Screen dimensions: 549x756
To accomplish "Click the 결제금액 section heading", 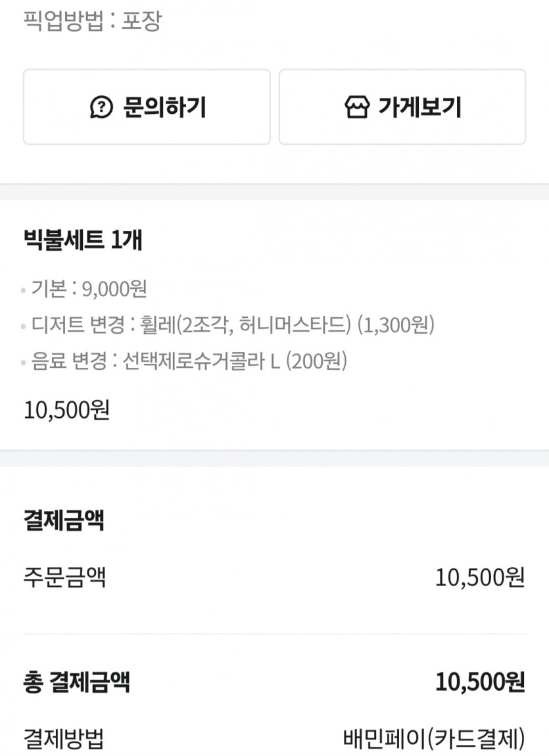I will tap(64, 521).
